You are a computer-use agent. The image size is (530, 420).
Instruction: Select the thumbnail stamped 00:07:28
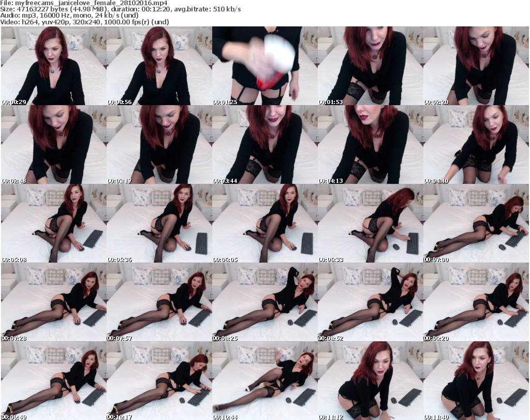54,302
